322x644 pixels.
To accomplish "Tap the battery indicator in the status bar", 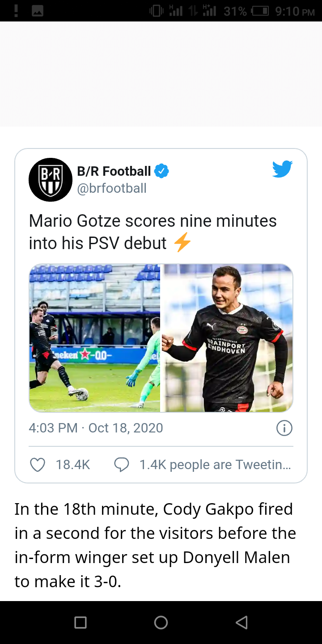I will click(x=260, y=11).
